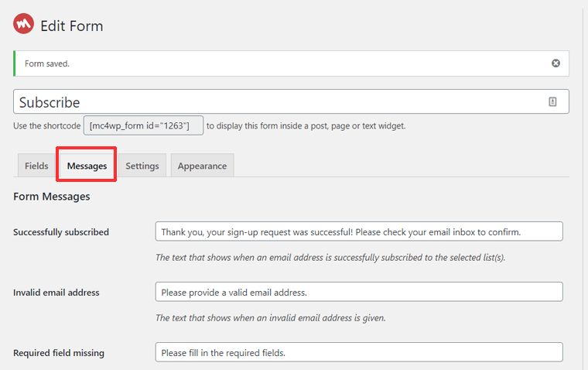Go to the Settings tab

[142, 166]
